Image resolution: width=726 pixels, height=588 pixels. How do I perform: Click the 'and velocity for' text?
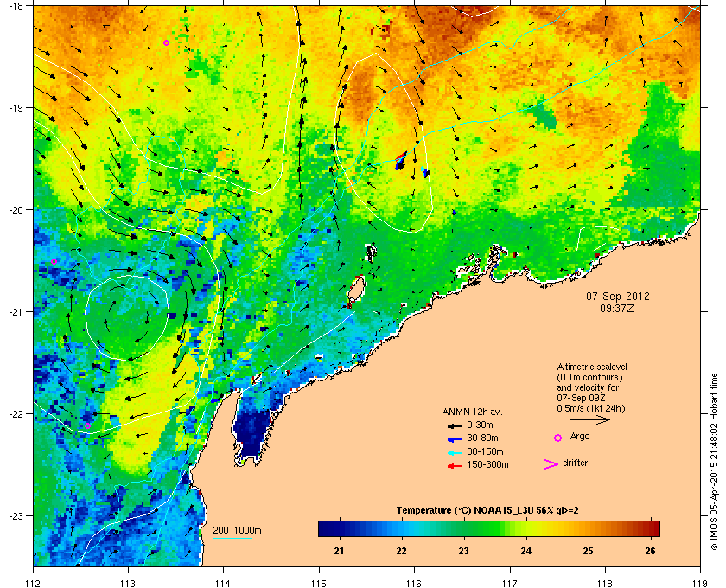pos(588,387)
